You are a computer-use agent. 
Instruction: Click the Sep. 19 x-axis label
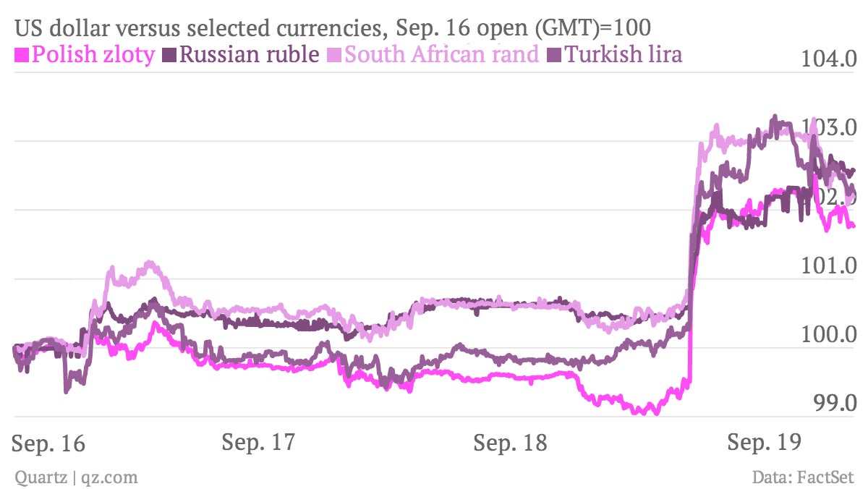pos(764,442)
